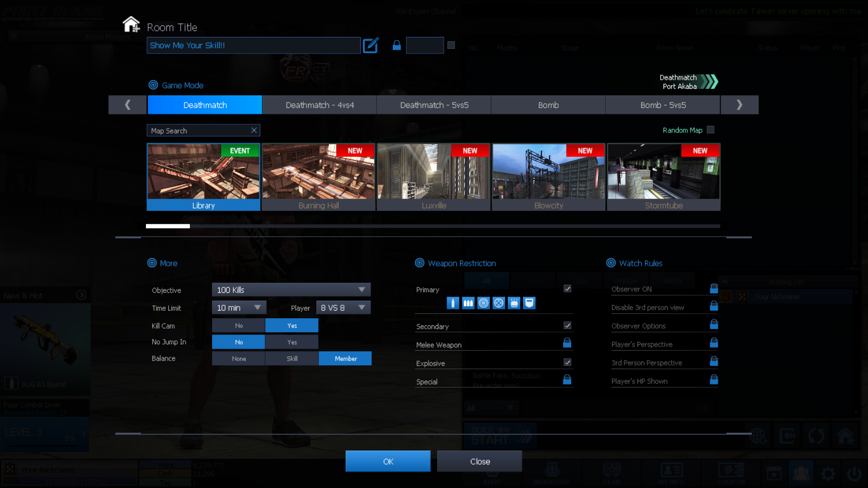Set Kill Cam to No
The width and height of the screenshot is (868, 488).
coord(239,325)
